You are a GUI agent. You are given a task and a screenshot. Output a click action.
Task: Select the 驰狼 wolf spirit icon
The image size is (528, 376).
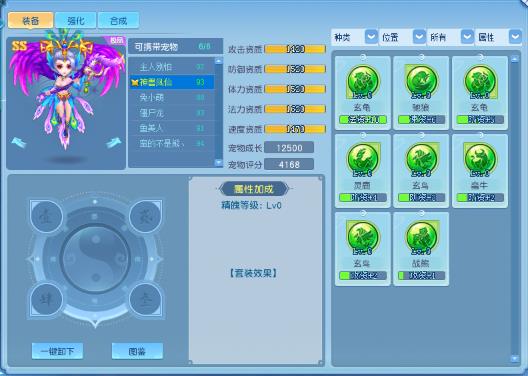(x=421, y=81)
